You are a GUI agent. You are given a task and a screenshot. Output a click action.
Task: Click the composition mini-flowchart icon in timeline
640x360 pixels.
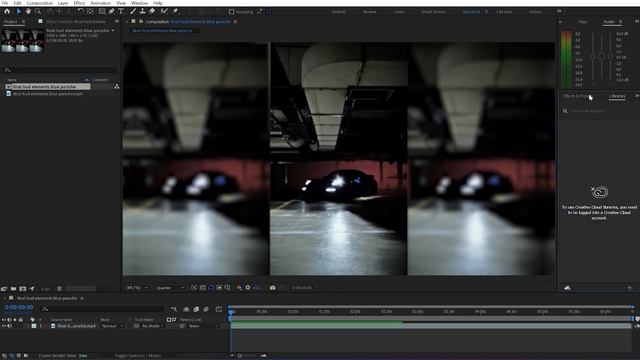point(174,309)
